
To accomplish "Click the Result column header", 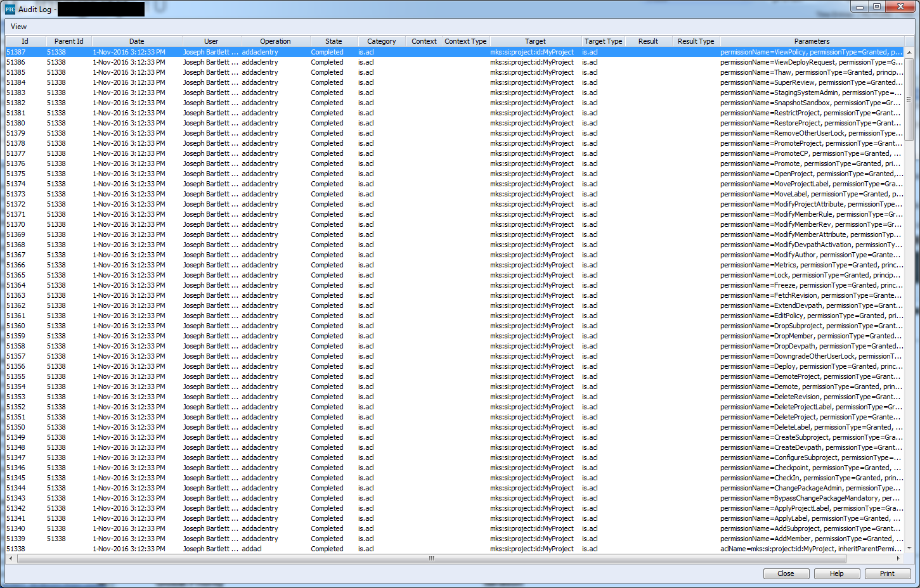I will 648,41.
